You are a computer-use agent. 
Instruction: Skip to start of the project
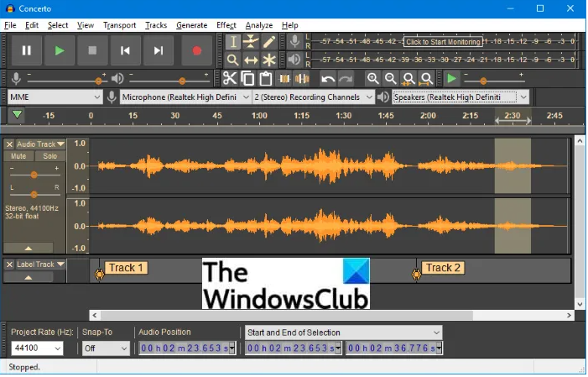point(125,50)
